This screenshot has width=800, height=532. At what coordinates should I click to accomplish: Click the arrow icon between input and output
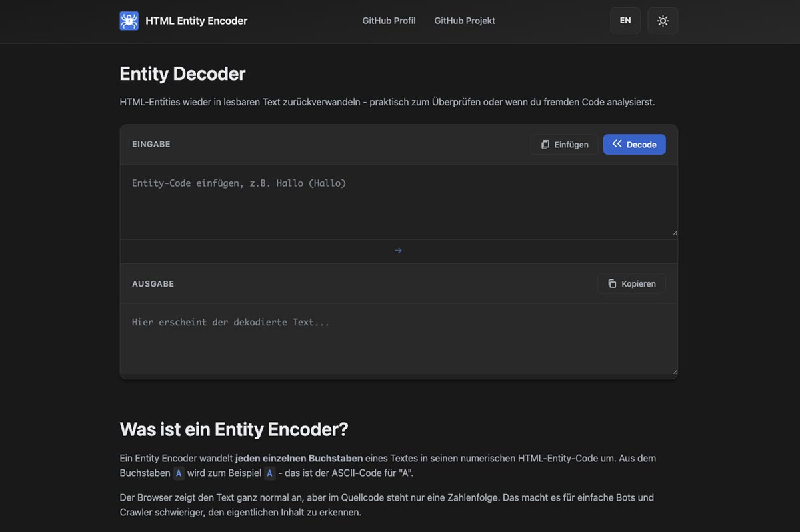(x=398, y=250)
